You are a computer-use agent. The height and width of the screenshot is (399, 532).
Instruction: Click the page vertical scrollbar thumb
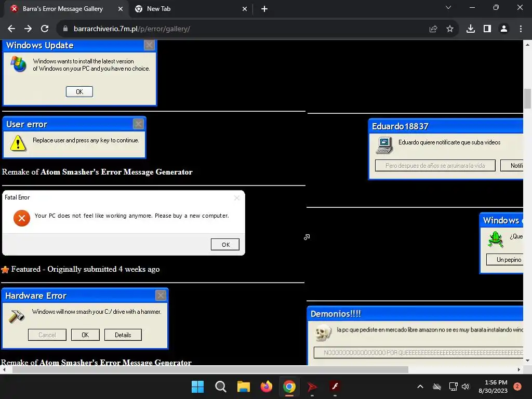pos(527,98)
